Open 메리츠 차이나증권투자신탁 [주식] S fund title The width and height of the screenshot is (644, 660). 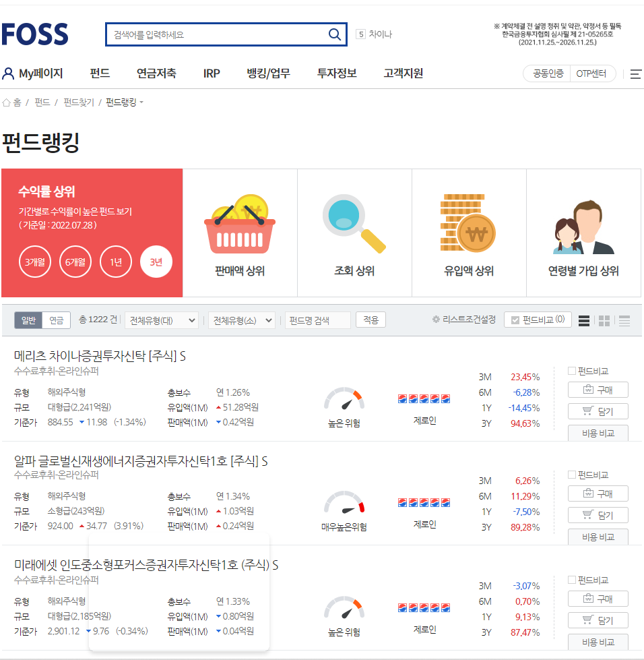coord(100,356)
